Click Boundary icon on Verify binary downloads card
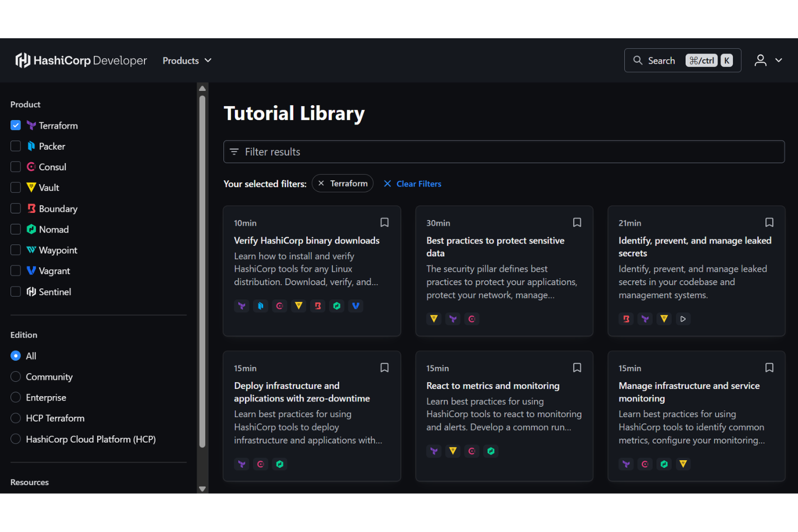The height and width of the screenshot is (532, 798). 318,306
